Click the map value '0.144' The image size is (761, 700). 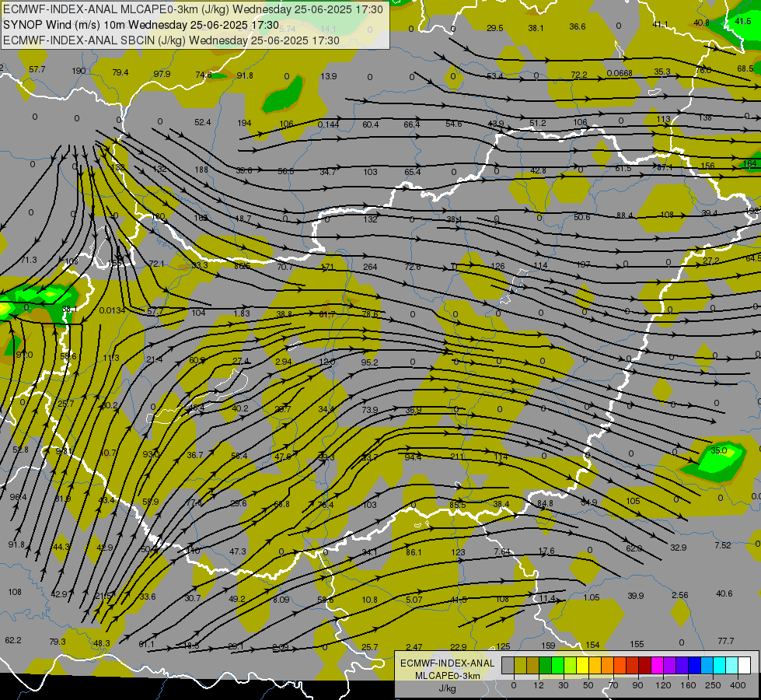(328, 124)
